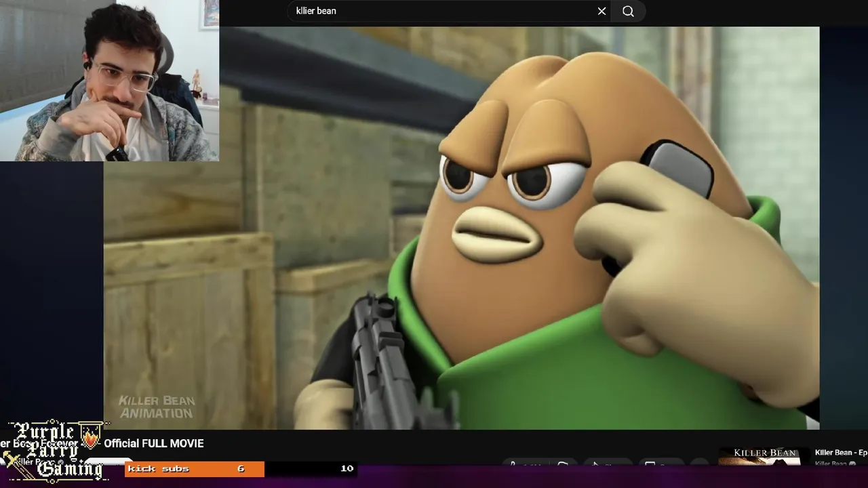Clear the search box with the X icon

point(601,11)
